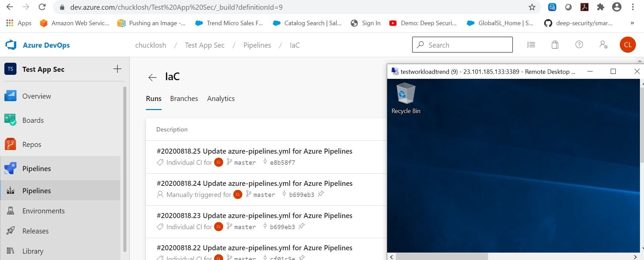This screenshot has height=260, width=644.
Task: Open the Sign In bookmark
Action: tap(365, 23)
